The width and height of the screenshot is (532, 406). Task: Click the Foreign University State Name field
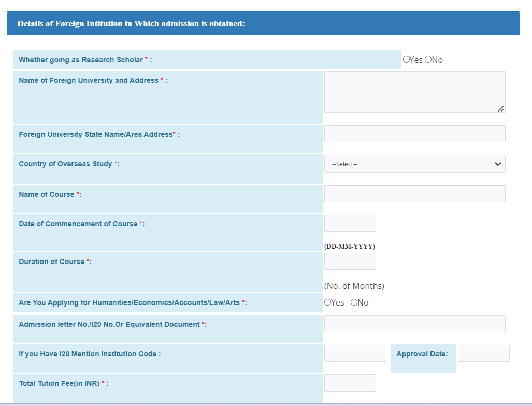[x=414, y=134]
